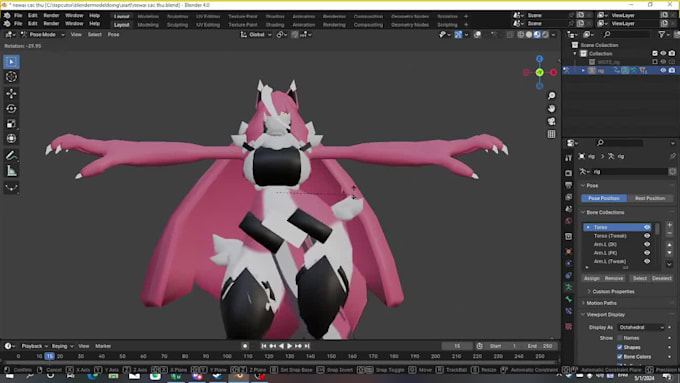Hide the Arm.L (IK) bone collection

point(647,244)
